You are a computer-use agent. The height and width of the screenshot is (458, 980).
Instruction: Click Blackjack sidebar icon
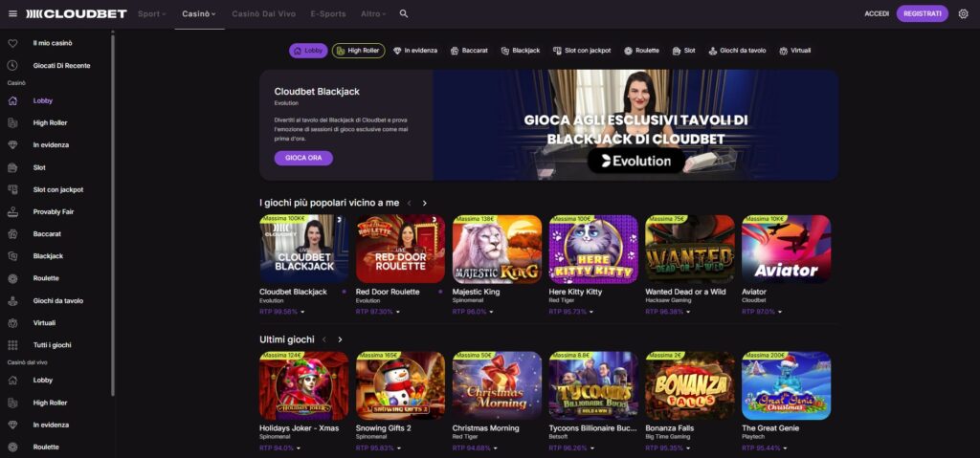pyautogui.click(x=12, y=256)
